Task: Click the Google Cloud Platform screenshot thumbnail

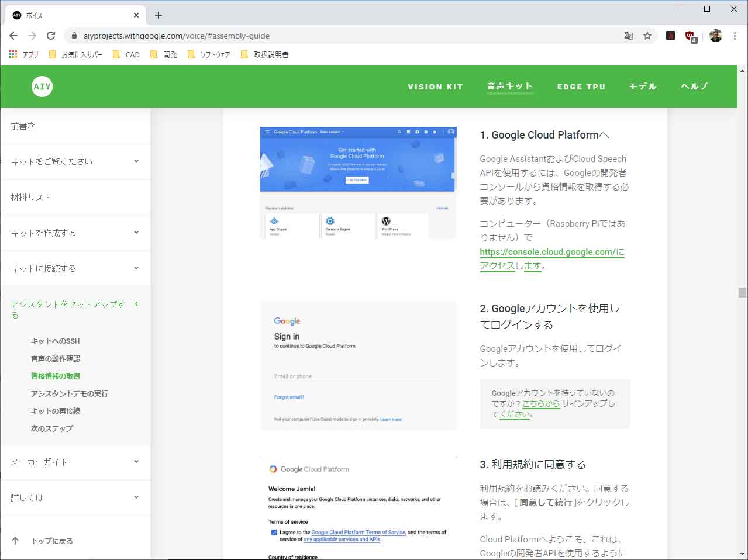Action: (358, 183)
